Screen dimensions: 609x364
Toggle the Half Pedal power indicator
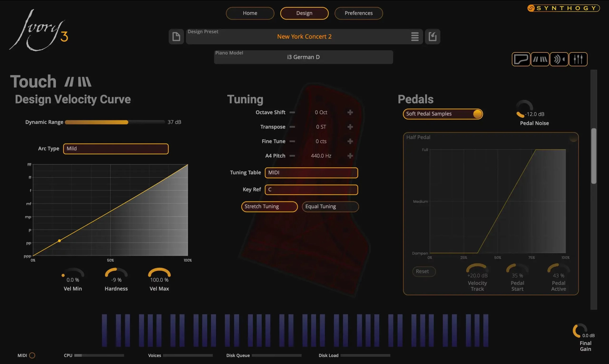click(573, 138)
